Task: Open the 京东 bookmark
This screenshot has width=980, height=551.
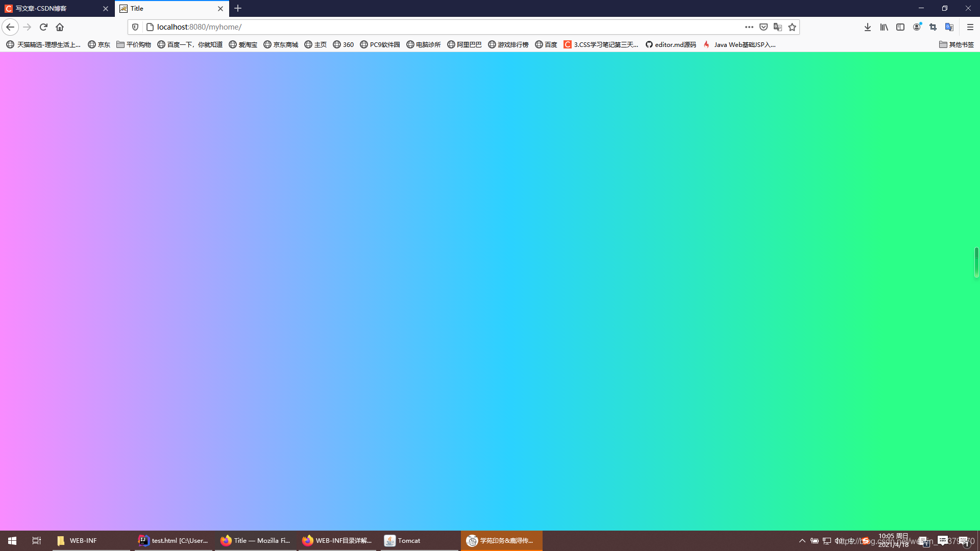Action: coord(99,45)
